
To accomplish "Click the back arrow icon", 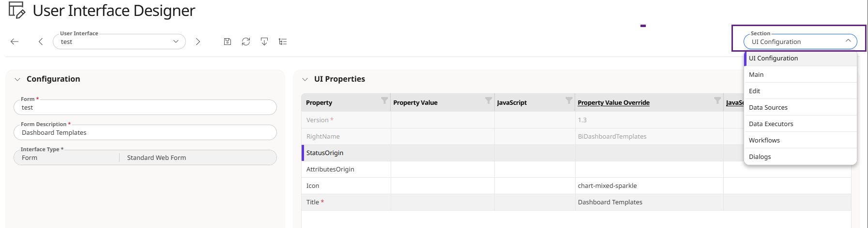I will tap(15, 42).
